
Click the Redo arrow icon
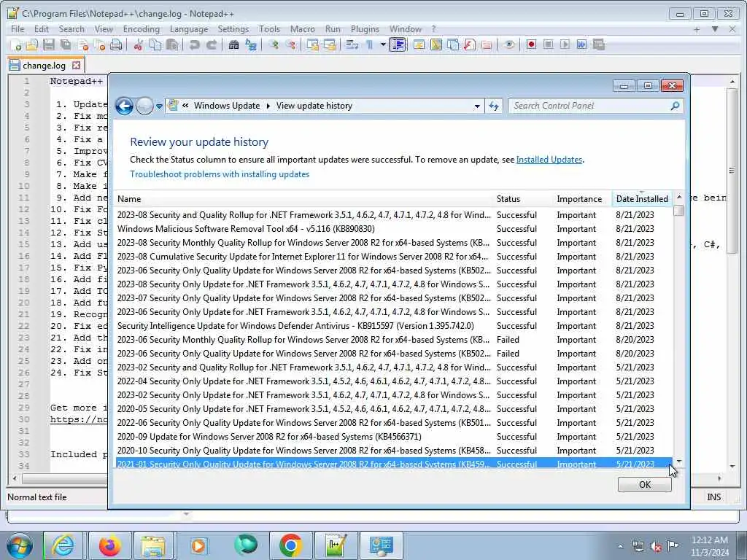coord(211,44)
